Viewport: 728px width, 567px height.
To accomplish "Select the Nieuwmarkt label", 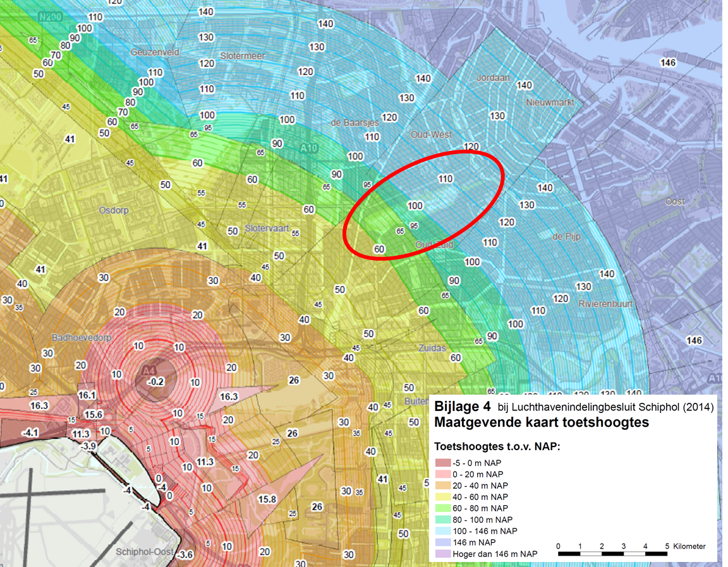I will (550, 102).
